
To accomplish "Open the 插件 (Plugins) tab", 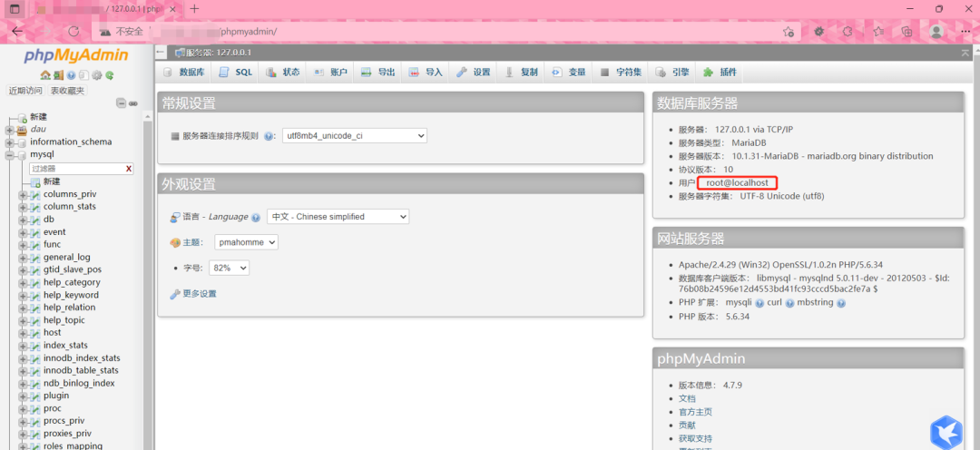I will pyautogui.click(x=720, y=73).
